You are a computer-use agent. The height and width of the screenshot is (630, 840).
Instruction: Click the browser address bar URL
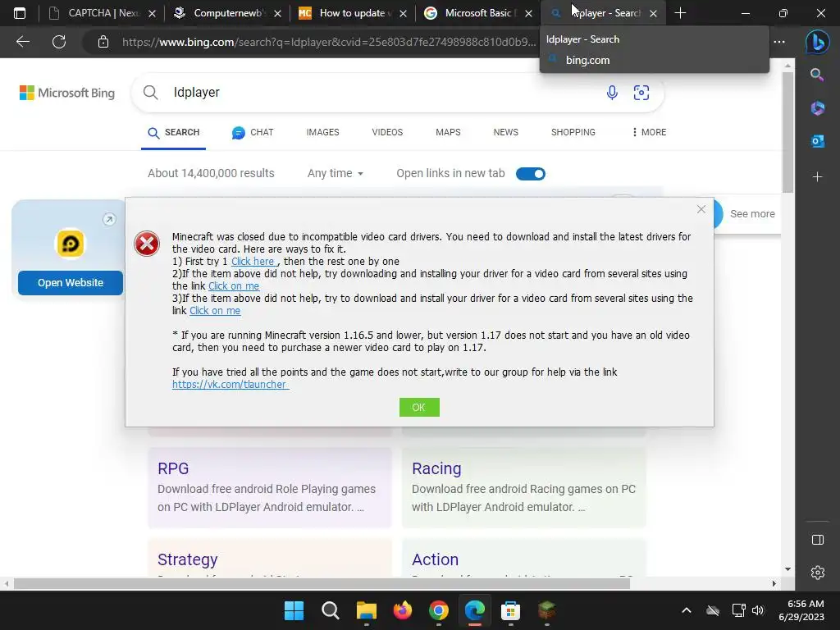click(328, 42)
